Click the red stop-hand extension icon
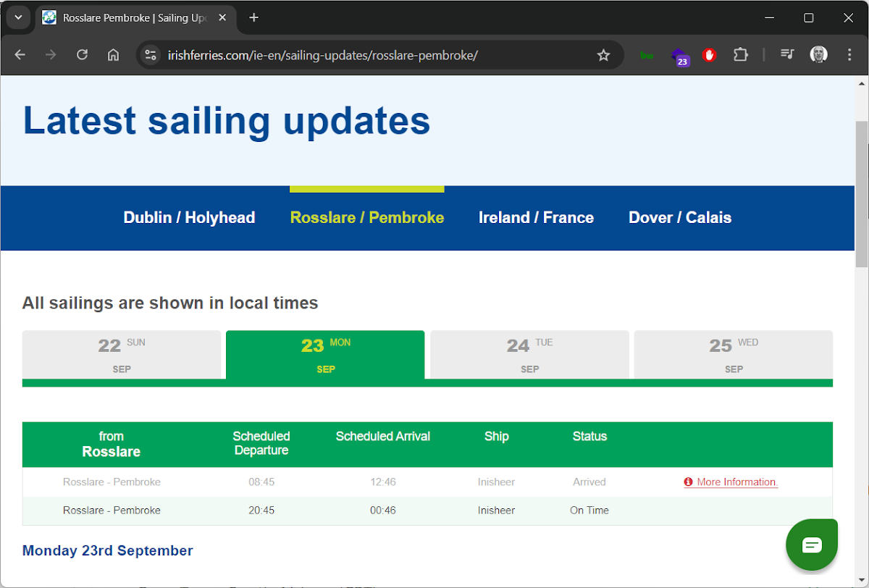 click(709, 55)
